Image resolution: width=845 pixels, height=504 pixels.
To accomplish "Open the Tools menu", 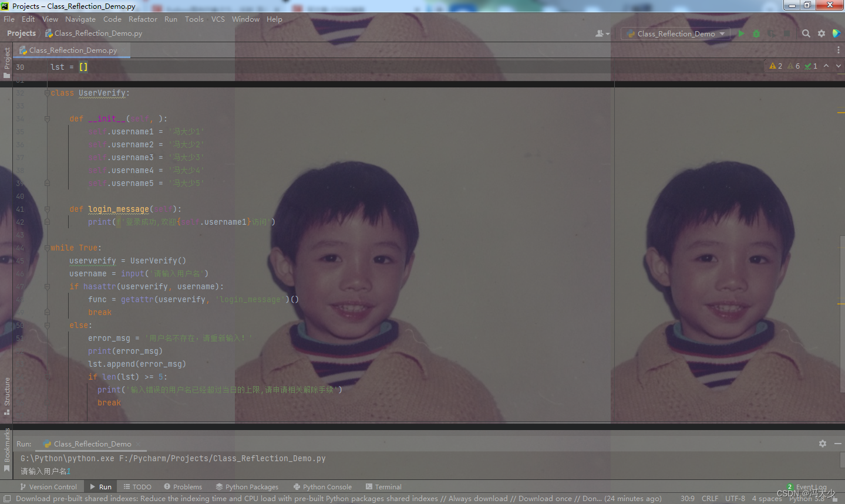I will pyautogui.click(x=194, y=19).
